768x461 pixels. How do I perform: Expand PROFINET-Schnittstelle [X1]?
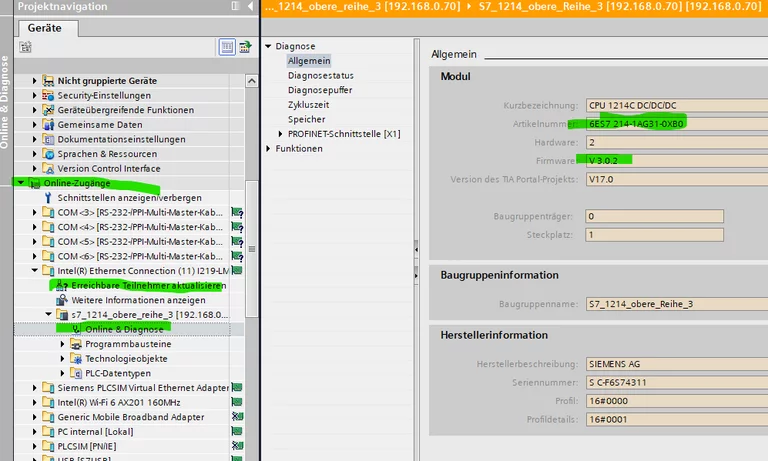280,134
